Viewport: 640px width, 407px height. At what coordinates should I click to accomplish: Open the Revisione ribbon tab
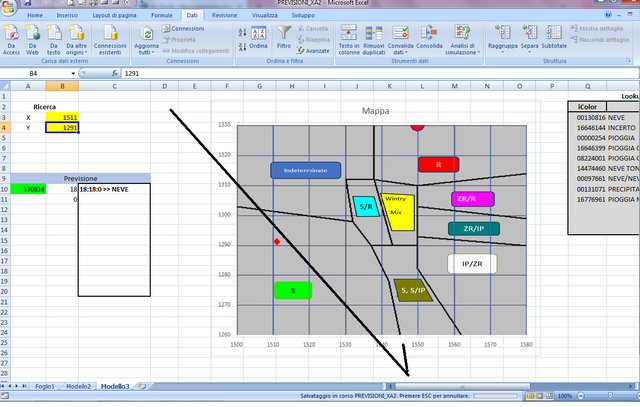pos(224,15)
